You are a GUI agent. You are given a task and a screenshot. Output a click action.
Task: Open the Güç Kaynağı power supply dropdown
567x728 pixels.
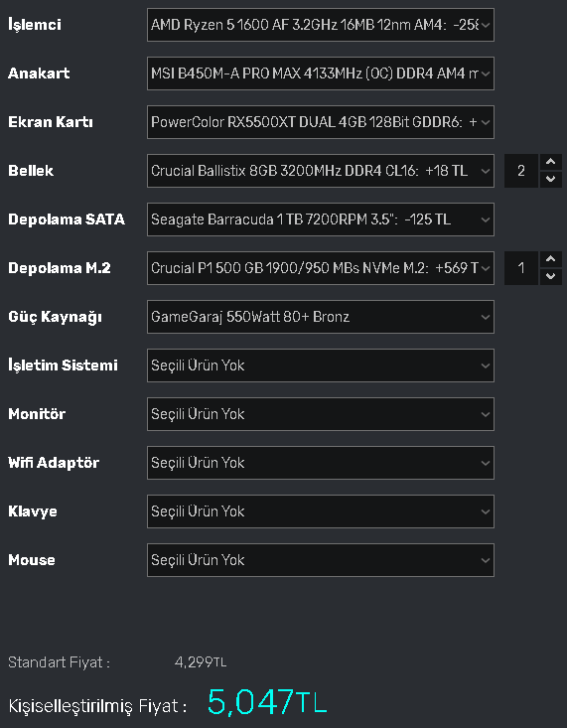(321, 317)
